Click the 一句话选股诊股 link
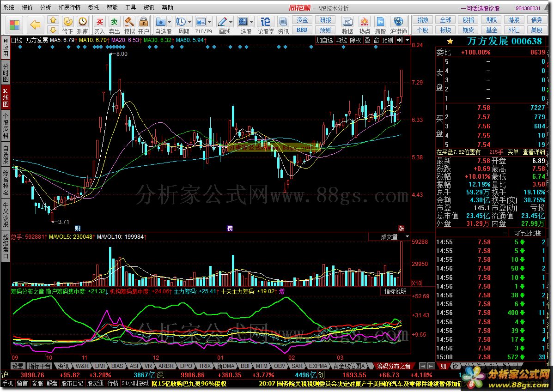Image resolution: width=554 pixels, height=392 pixels. click(x=481, y=8)
